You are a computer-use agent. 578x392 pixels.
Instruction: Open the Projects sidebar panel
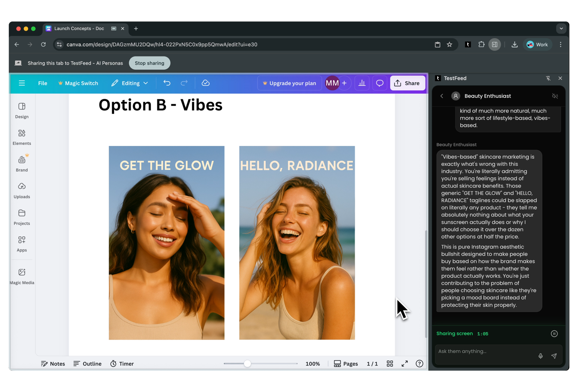coord(22,217)
